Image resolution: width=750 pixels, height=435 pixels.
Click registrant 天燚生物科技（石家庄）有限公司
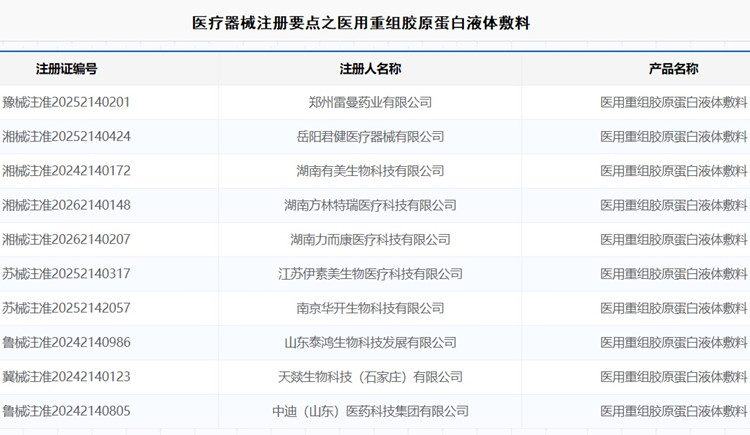pyautogui.click(x=370, y=377)
